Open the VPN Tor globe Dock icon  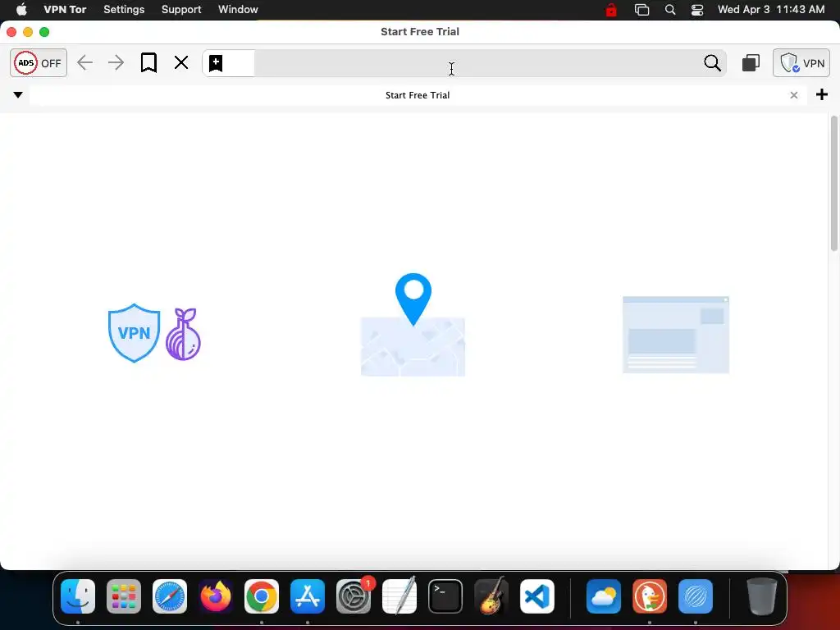(696, 596)
